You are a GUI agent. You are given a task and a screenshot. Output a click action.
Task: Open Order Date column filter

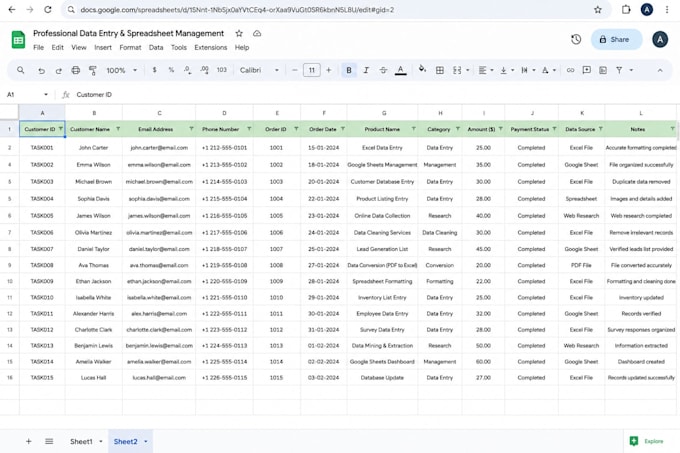pyautogui.click(x=343, y=129)
